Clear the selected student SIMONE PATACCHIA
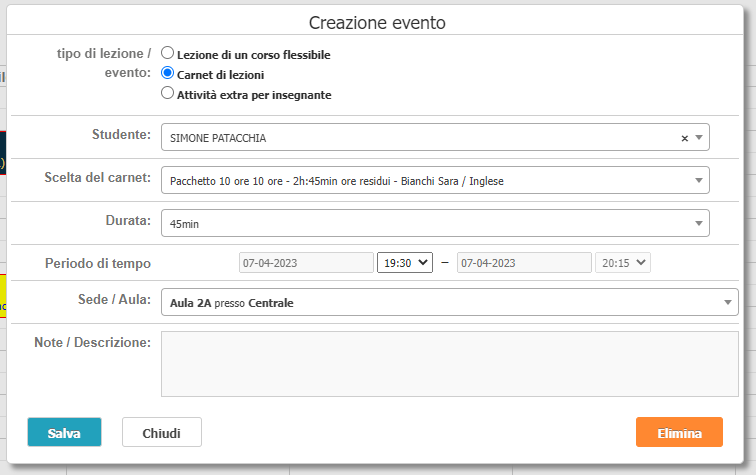This screenshot has height=475, width=756. (x=684, y=138)
